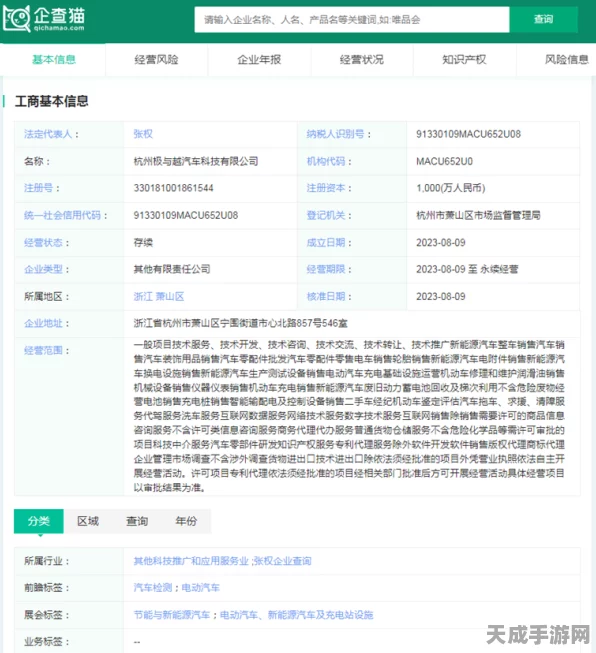This screenshot has height=653, width=596.
Task: Click company name 杭州极与越汽车科技有限公司
Action: coord(196,162)
